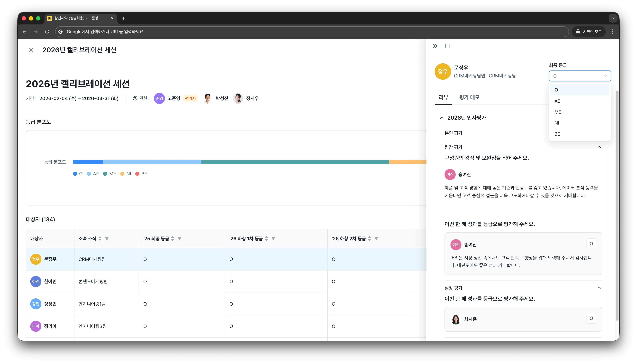
Task: Open a new browser tab with plus icon
Action: [x=123, y=18]
